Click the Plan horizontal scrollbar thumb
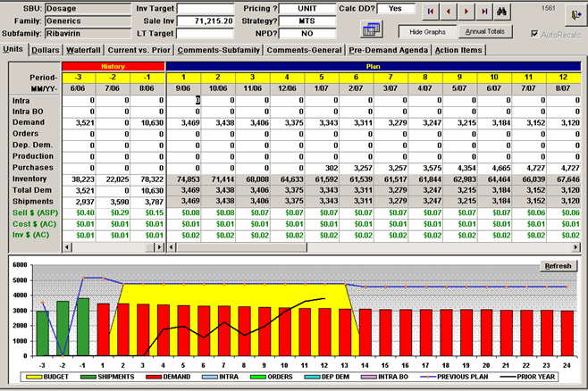Screen dimensions: 588x391 pos(241,247)
